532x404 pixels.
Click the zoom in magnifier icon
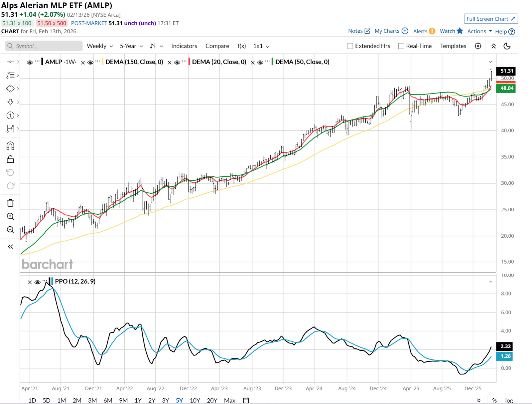[10, 216]
